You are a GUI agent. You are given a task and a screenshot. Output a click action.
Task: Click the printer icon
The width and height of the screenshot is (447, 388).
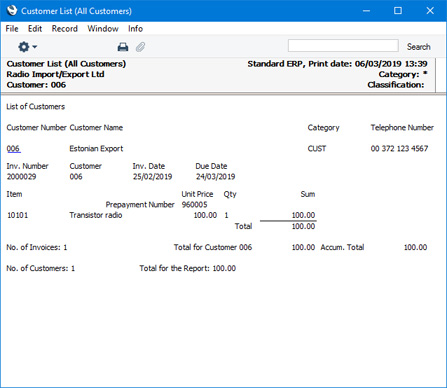(123, 47)
